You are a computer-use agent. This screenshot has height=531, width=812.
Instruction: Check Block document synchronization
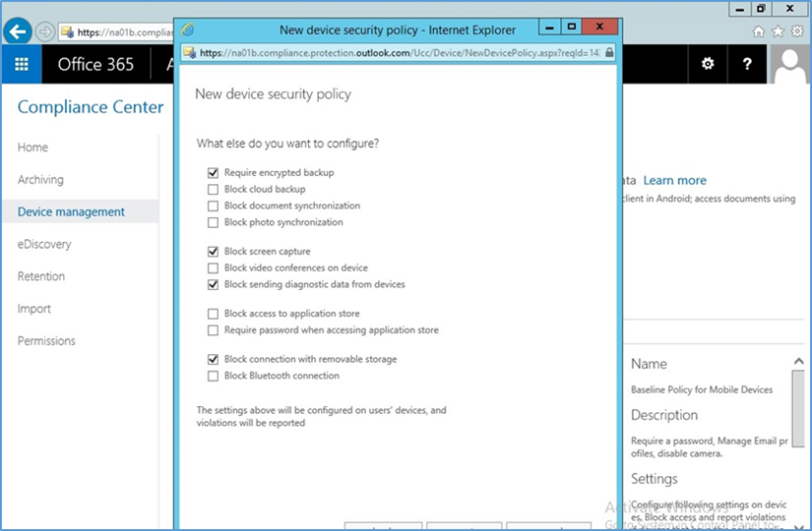pyautogui.click(x=213, y=206)
